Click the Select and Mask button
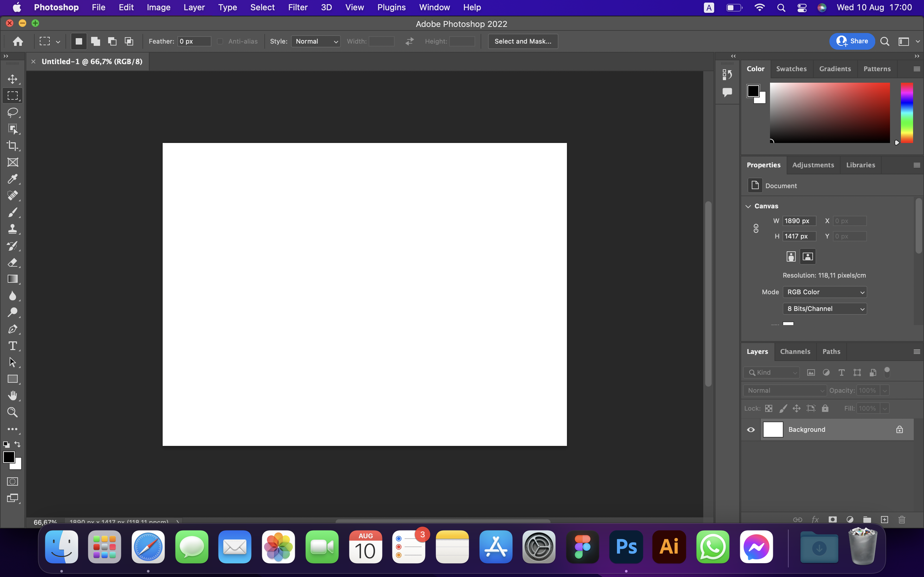The width and height of the screenshot is (924, 577). [522, 41]
